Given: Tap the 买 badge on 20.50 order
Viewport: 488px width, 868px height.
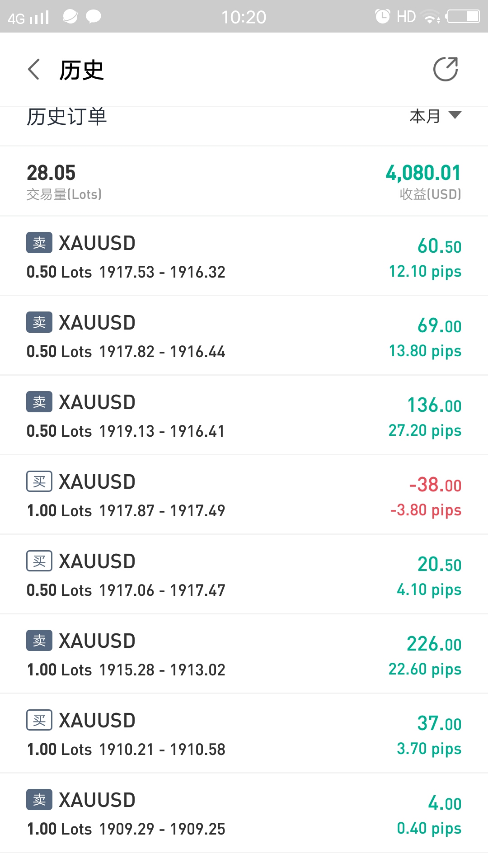Looking at the screenshot, I should click(x=39, y=561).
